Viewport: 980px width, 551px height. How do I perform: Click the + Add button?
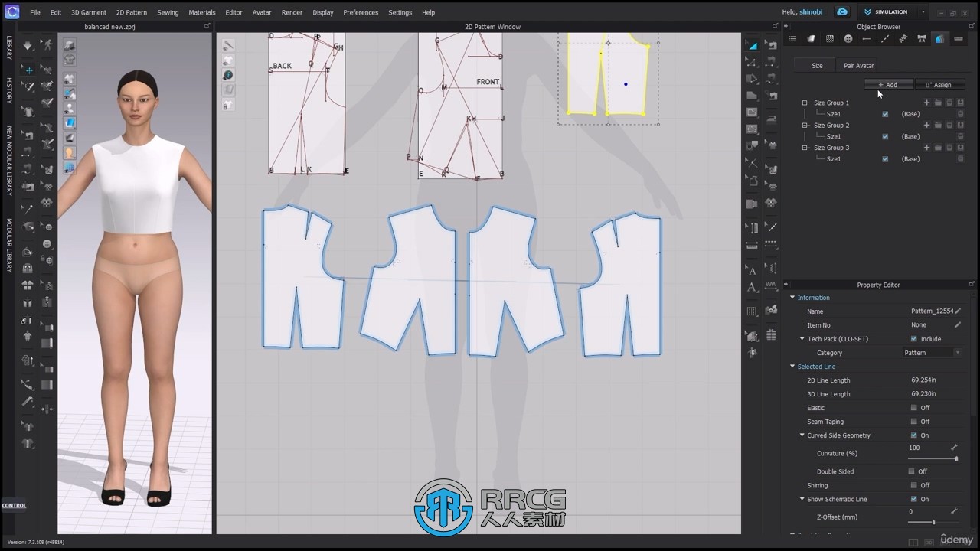888,85
